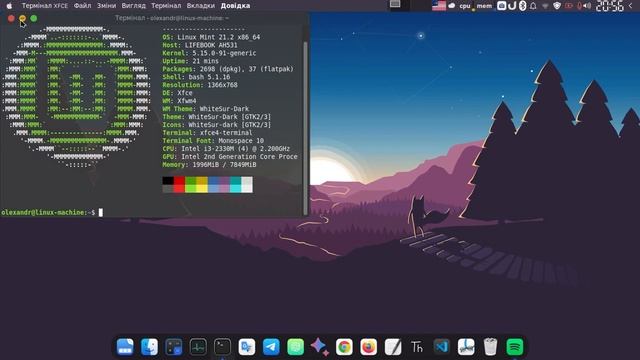
Task: Click the "Kernel: 5.15.0-91-generic" line
Action: tap(209, 53)
